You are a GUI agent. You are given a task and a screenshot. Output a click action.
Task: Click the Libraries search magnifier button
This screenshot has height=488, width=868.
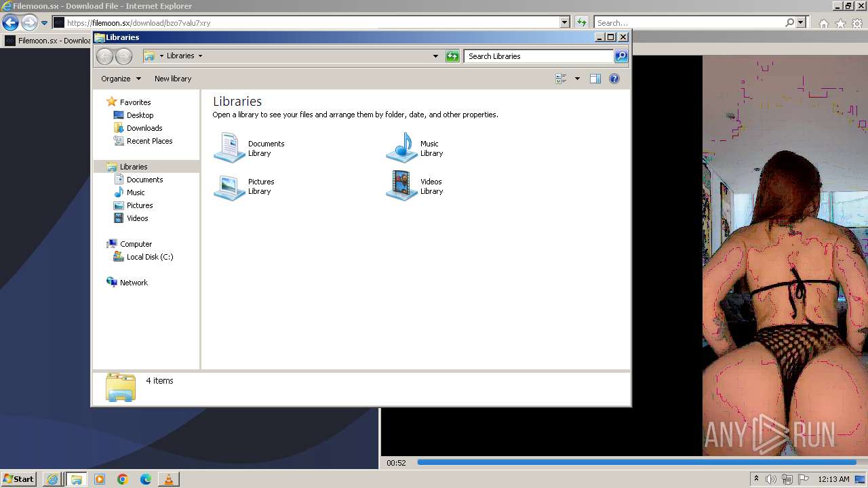pos(621,56)
